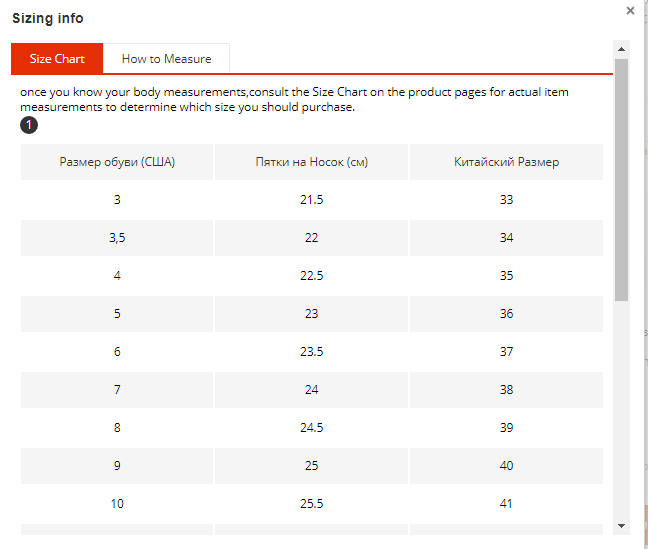The width and height of the screenshot is (648, 549).
Task: Select the 21.5 cm length cell
Action: (x=312, y=200)
